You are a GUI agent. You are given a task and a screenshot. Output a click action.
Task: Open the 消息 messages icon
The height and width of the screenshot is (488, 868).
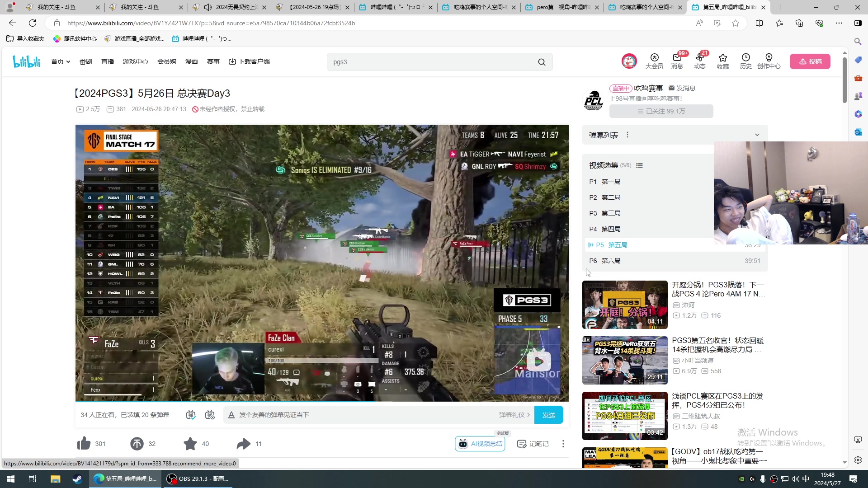[x=677, y=61]
